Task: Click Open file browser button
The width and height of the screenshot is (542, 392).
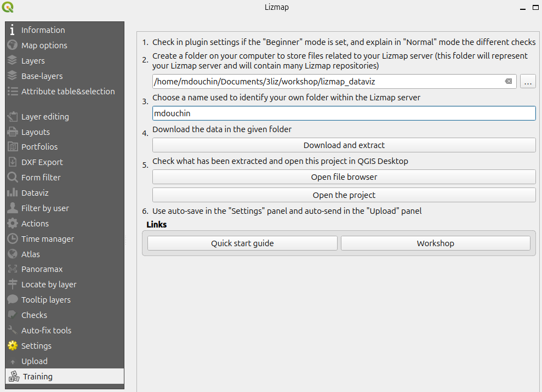Action: pos(344,177)
